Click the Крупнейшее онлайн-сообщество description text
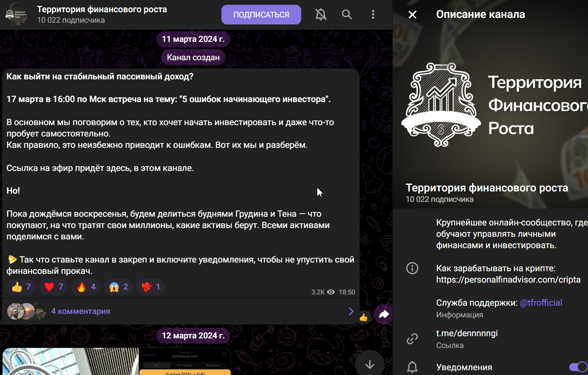Screen dimensions: 588x375 pos(512,234)
